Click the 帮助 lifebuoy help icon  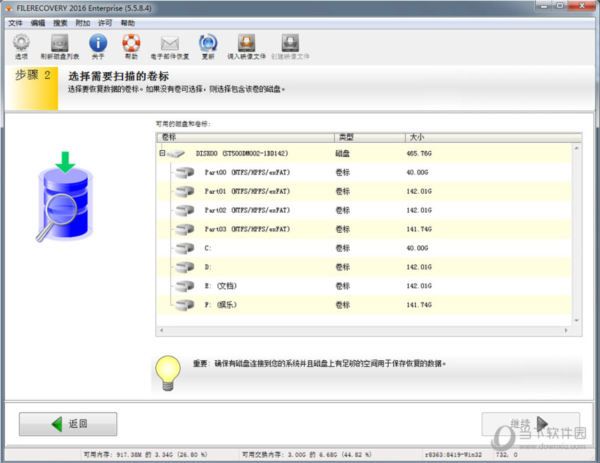click(131, 42)
